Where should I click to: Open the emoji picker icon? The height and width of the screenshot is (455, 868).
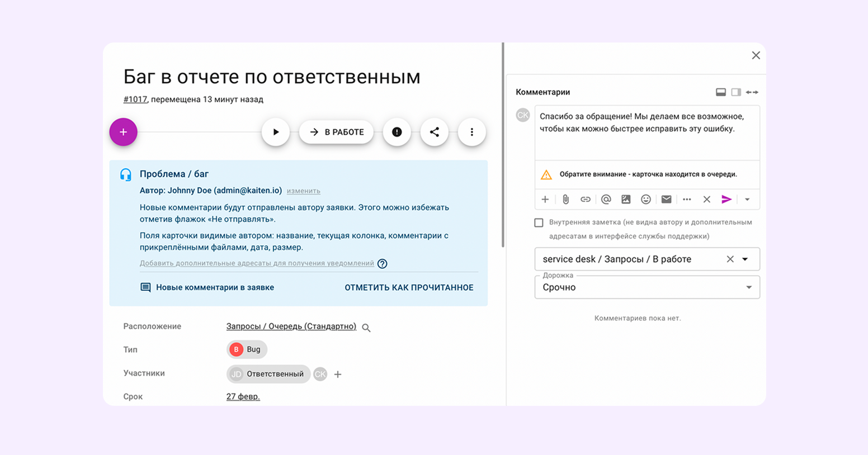[646, 200]
